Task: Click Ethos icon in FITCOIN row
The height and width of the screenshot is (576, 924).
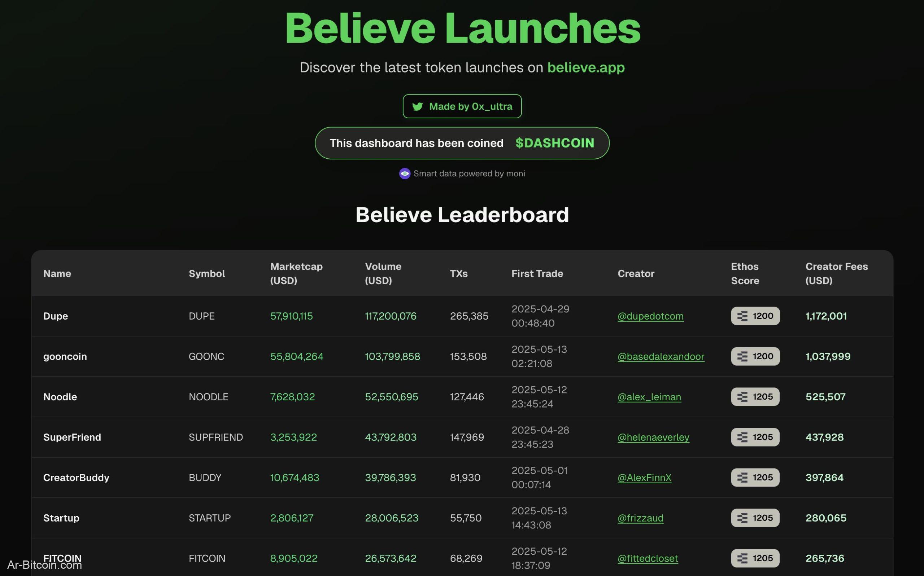Action: 742,558
